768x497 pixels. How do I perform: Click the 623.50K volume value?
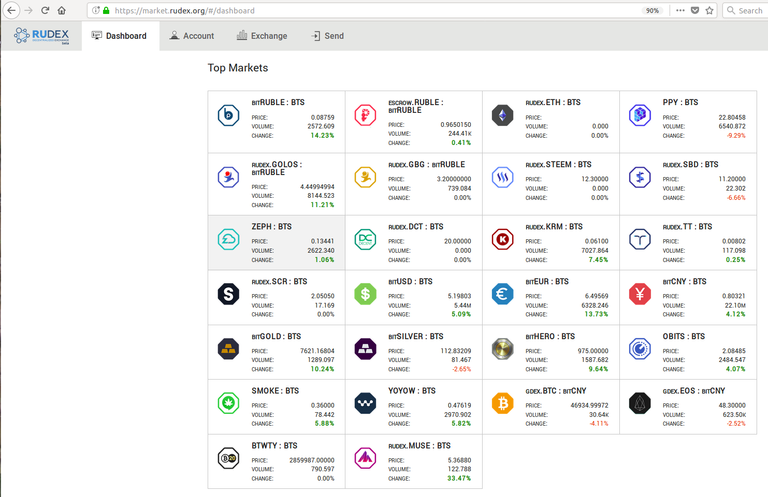(733, 415)
